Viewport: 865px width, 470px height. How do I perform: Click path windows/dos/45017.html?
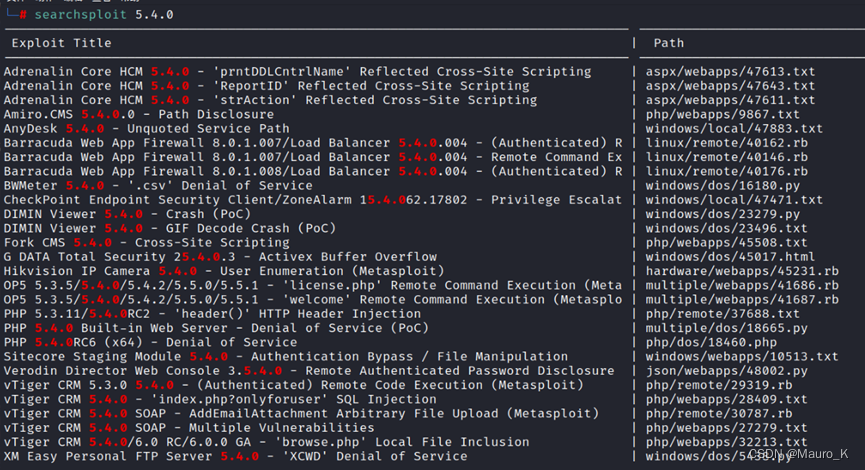click(730, 258)
